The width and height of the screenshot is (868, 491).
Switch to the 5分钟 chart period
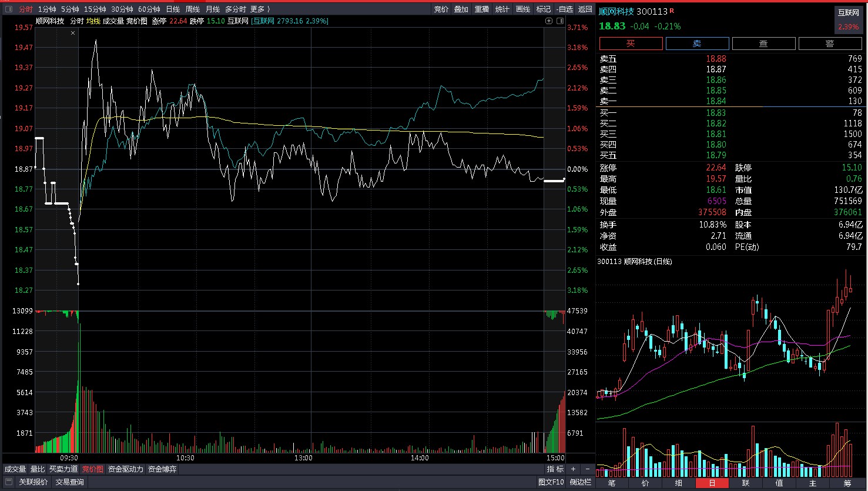point(70,9)
